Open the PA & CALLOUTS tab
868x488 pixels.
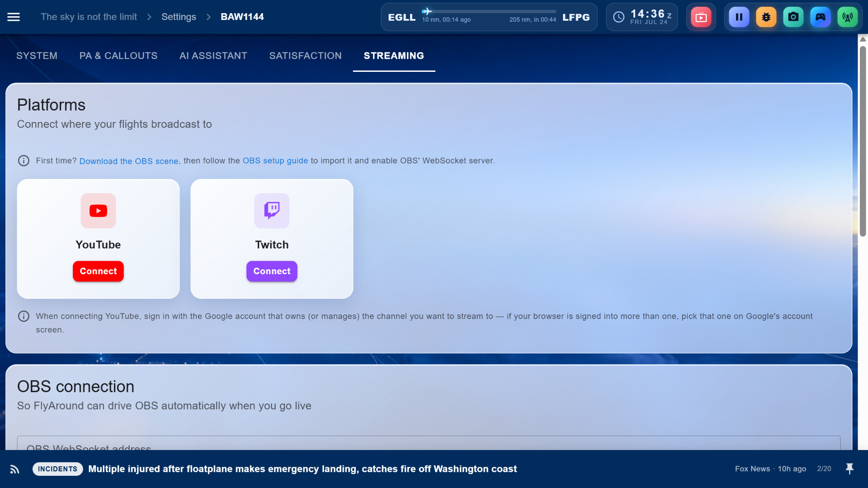[x=118, y=56]
